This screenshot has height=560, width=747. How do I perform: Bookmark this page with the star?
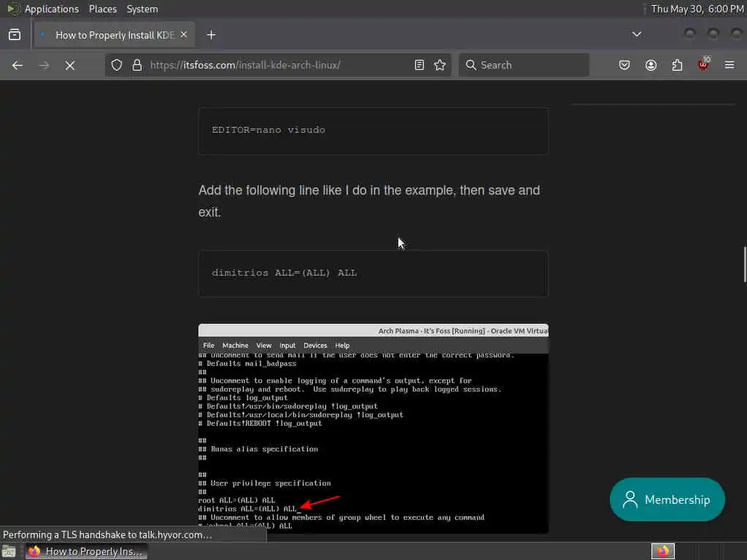(440, 65)
